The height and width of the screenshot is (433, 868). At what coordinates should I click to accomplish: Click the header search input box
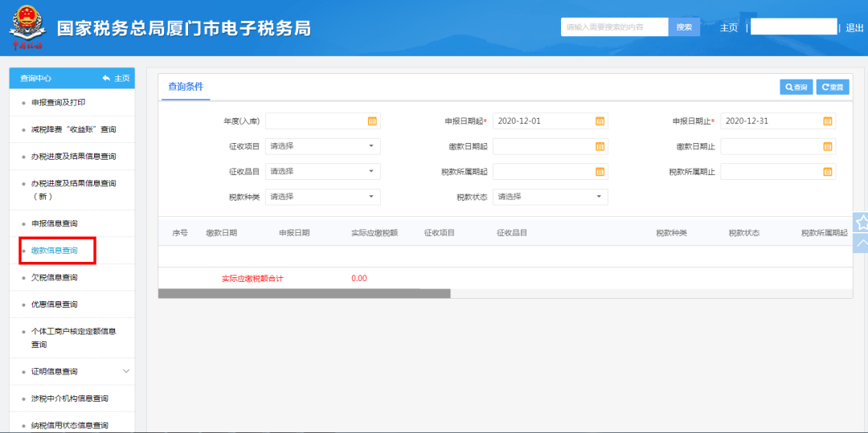click(x=615, y=27)
